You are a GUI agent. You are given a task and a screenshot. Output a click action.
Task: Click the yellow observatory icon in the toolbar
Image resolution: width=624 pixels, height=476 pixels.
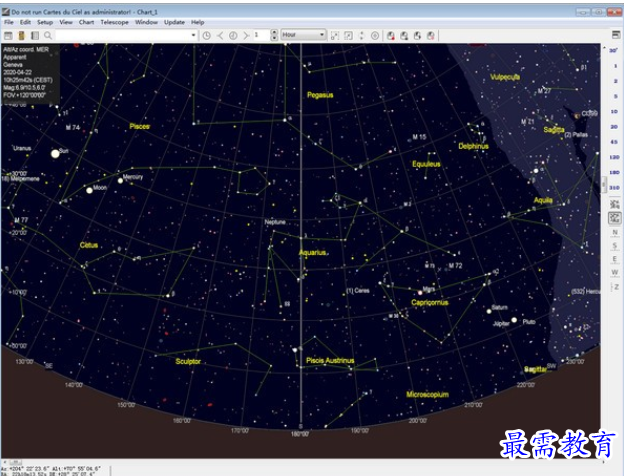(x=21, y=35)
